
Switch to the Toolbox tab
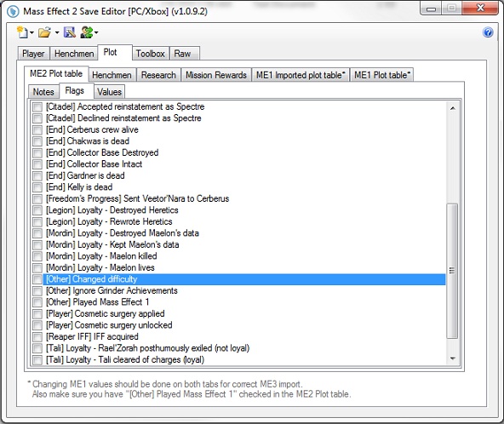pyautogui.click(x=150, y=54)
